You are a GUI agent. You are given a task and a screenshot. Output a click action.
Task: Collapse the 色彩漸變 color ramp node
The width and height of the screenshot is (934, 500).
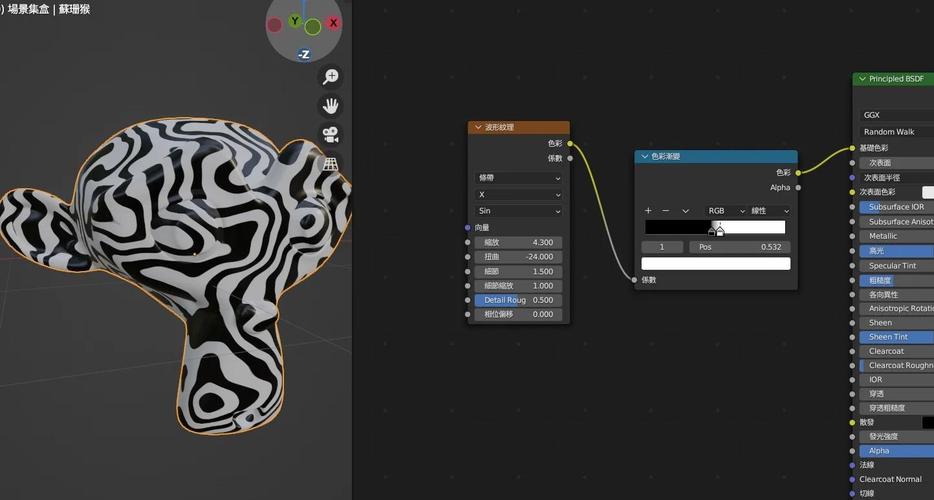click(645, 156)
